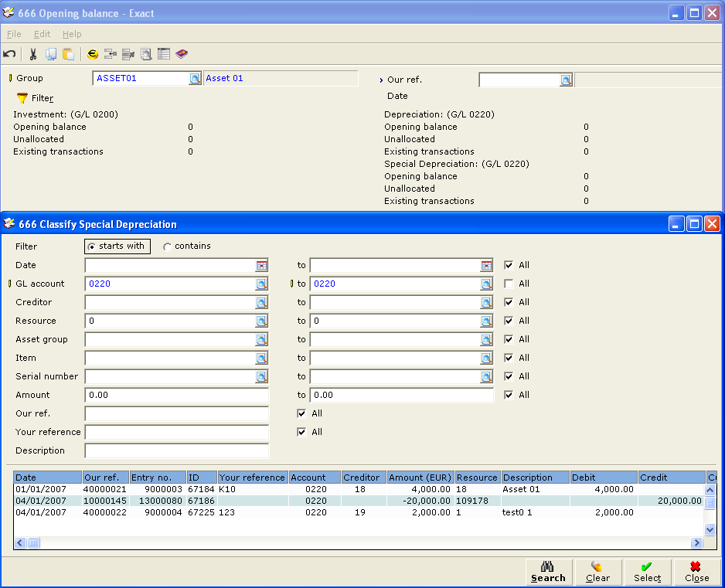
Task: Open the Date from calendar picker
Action: coord(262,265)
